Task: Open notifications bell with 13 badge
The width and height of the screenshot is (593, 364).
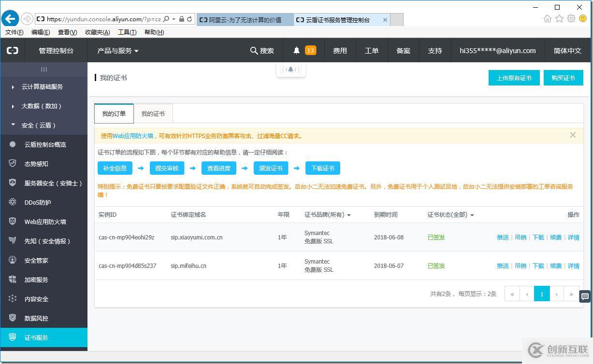Action: (x=304, y=50)
